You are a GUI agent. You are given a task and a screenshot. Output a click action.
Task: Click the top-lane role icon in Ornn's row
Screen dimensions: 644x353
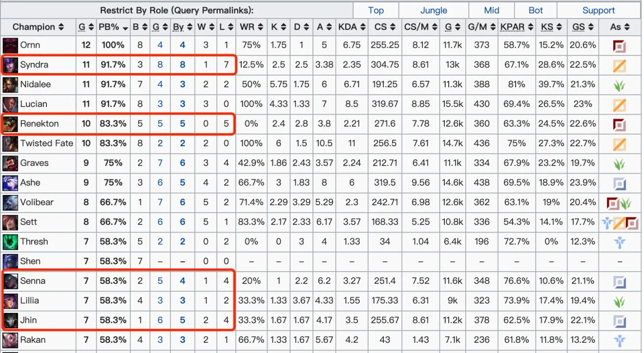point(620,47)
